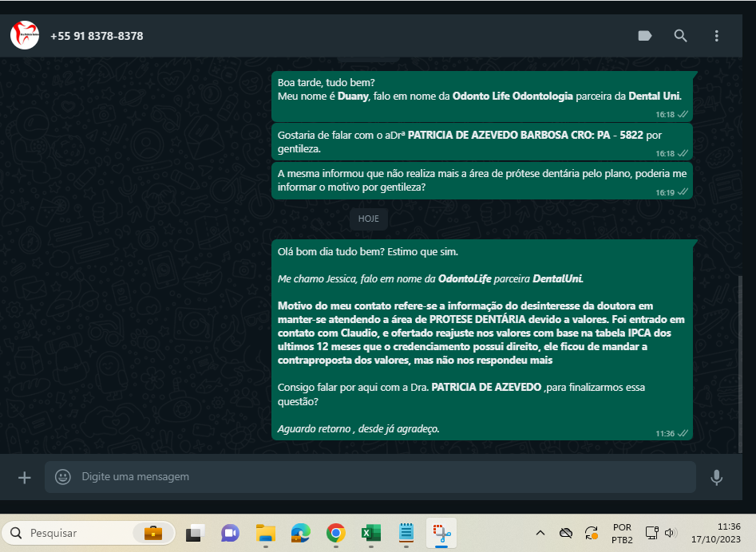Click the chat vertical scrollbar
The height and width of the screenshot is (552, 756).
[740, 364]
